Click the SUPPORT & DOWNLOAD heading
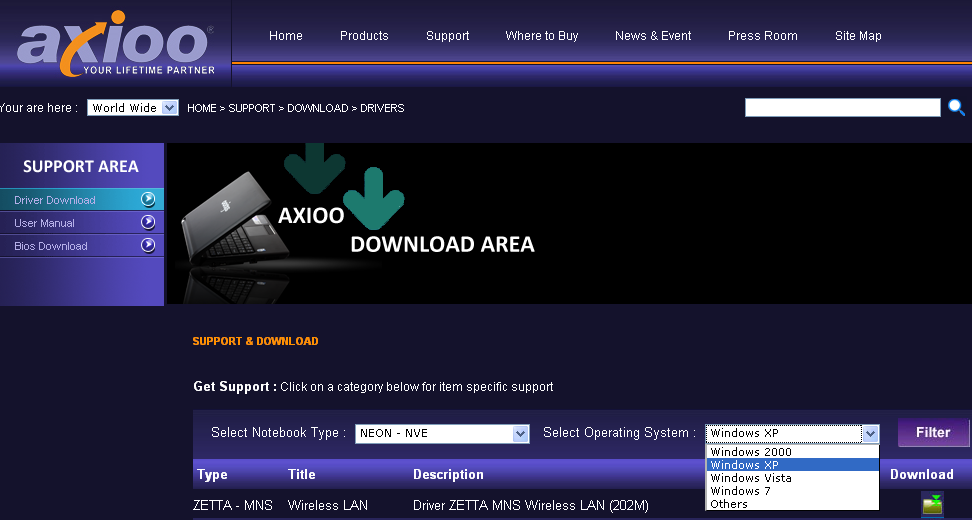The width and height of the screenshot is (972, 520). click(255, 341)
